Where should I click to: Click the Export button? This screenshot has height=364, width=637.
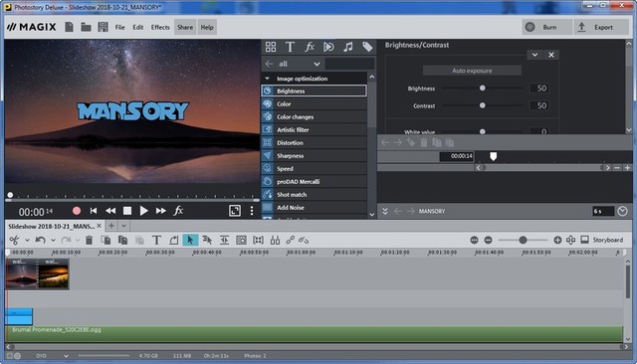tap(601, 27)
